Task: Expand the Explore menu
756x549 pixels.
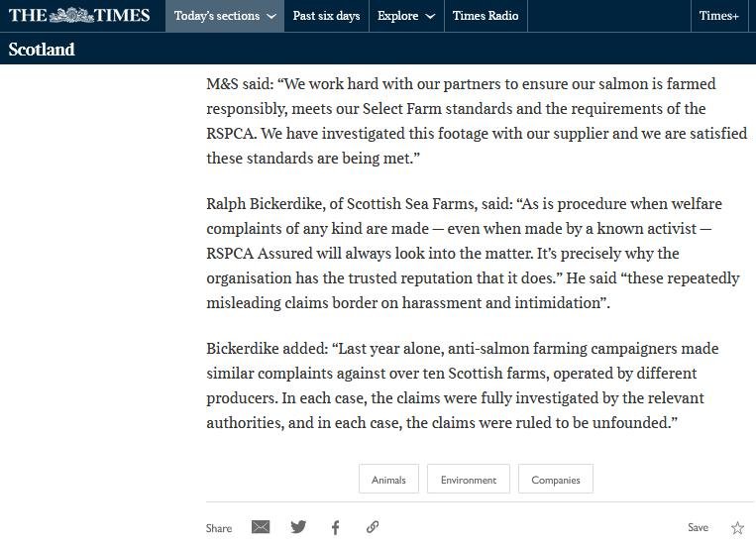Action: pyautogui.click(x=405, y=16)
